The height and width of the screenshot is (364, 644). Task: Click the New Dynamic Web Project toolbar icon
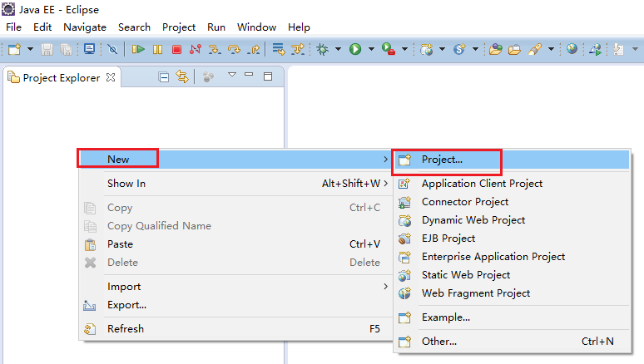(426, 49)
